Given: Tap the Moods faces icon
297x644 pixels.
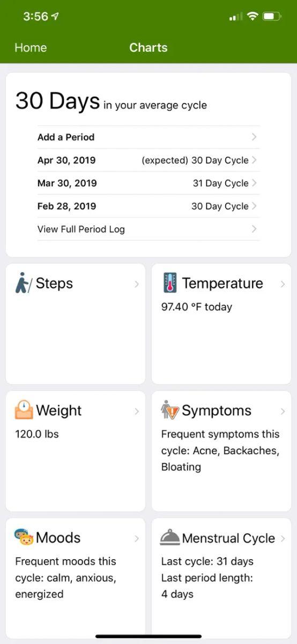Looking at the screenshot, I should point(24,537).
